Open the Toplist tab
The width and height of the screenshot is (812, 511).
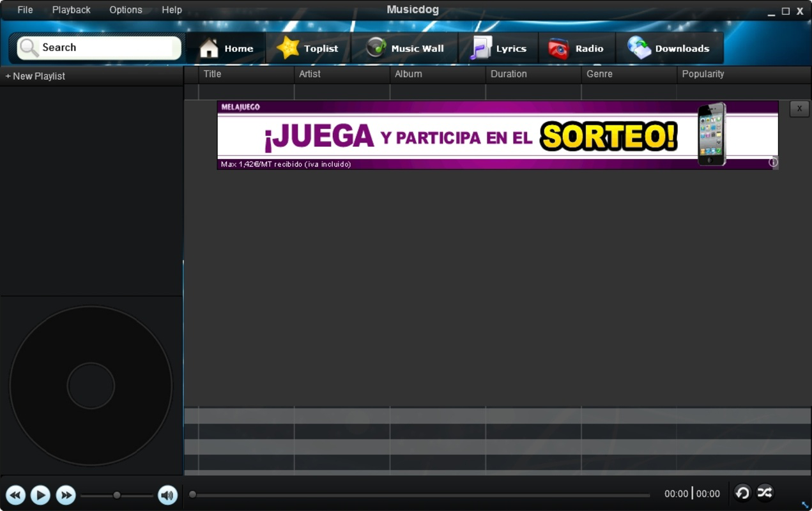(308, 49)
